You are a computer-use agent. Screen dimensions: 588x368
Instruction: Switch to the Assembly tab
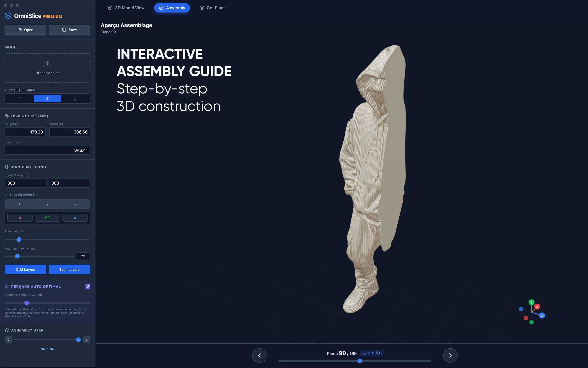tap(172, 8)
